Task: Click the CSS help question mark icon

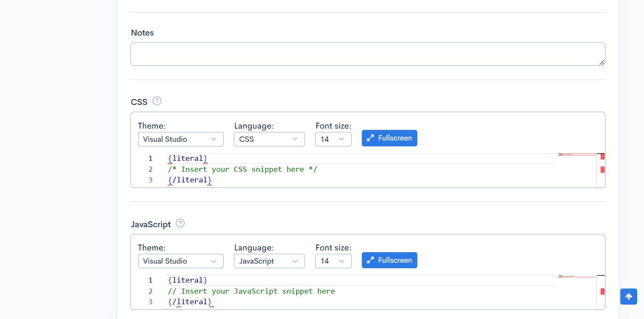Action: [157, 101]
